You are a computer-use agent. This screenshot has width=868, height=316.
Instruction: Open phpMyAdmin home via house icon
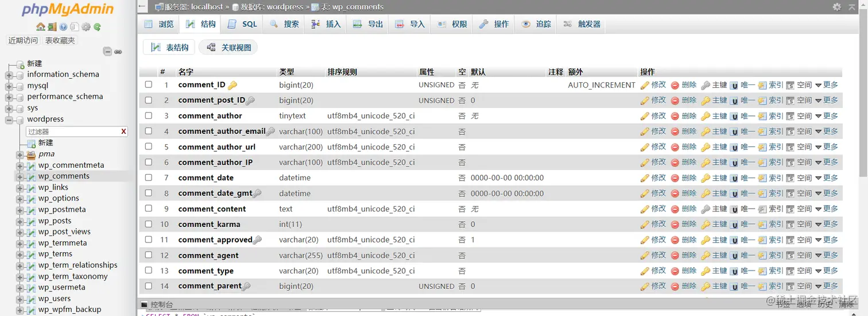pos(40,27)
